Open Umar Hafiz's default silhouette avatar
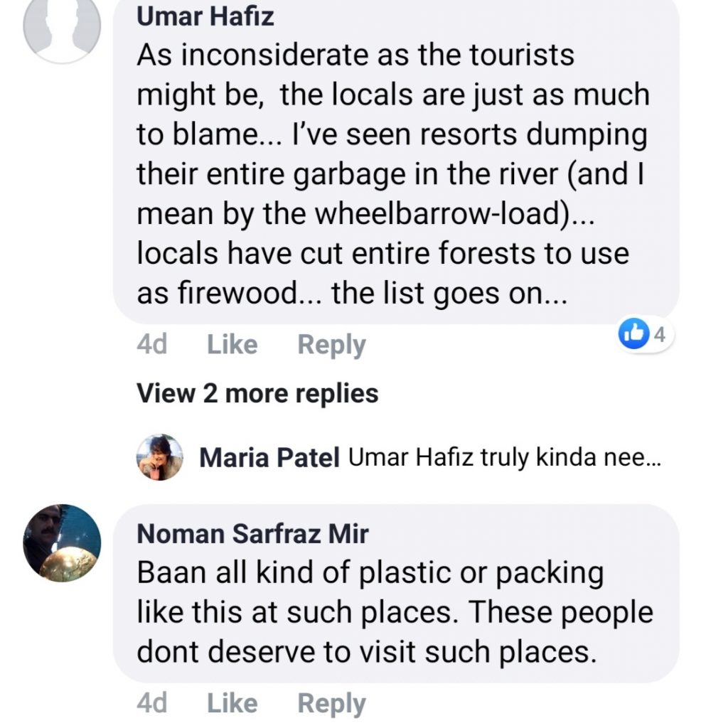The height and width of the screenshot is (728, 701). pos(62,27)
